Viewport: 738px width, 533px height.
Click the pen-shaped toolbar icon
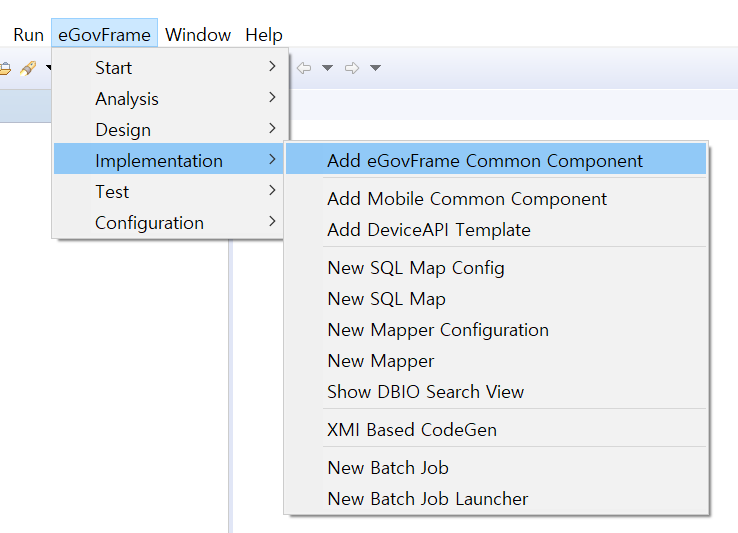point(28,68)
